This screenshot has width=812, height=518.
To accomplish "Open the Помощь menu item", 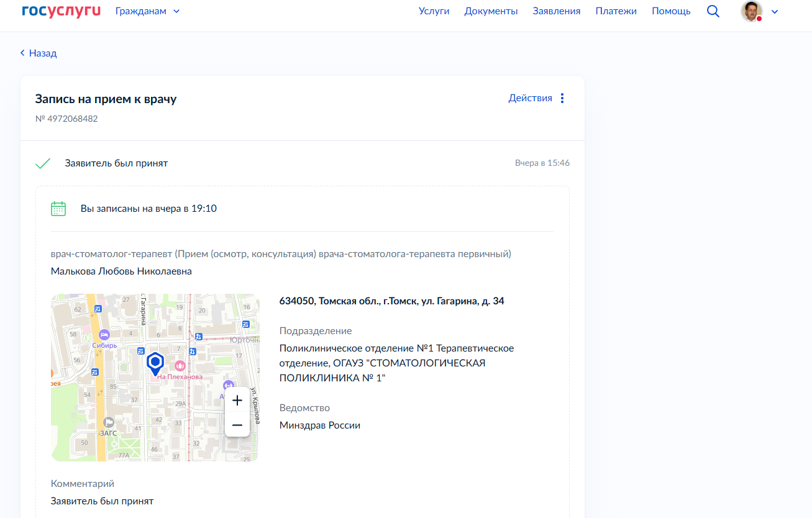I will (671, 11).
